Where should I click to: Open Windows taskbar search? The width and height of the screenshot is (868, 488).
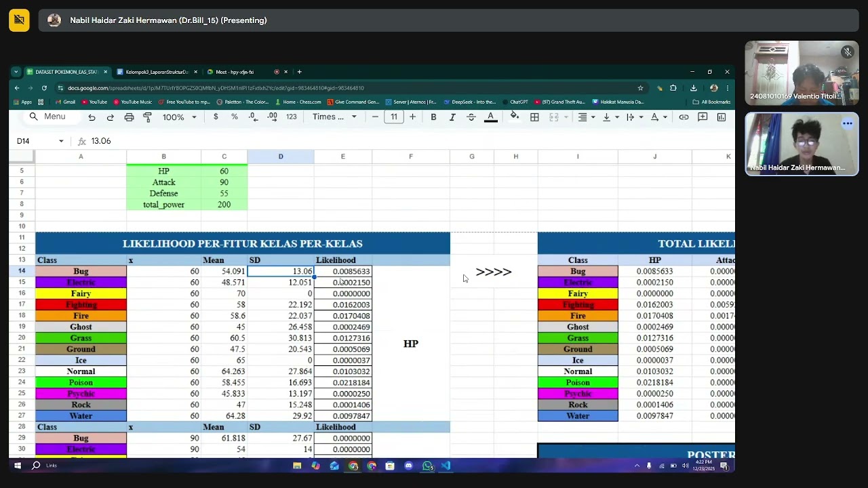(x=36, y=466)
